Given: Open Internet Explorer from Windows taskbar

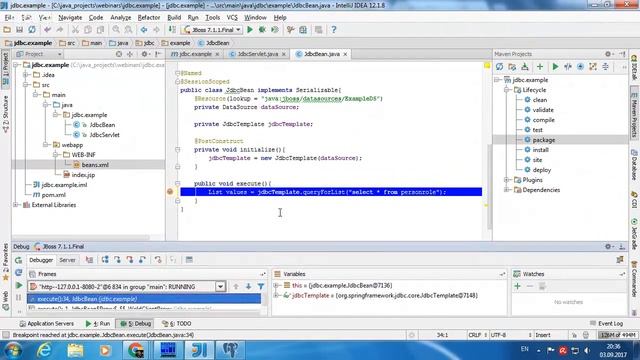Looking at the screenshot, I should (44, 350).
